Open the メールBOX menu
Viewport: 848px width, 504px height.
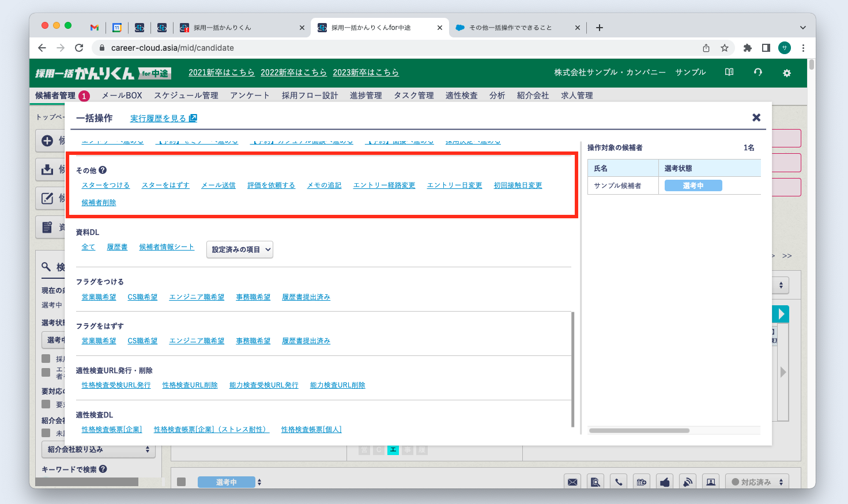[x=122, y=96]
